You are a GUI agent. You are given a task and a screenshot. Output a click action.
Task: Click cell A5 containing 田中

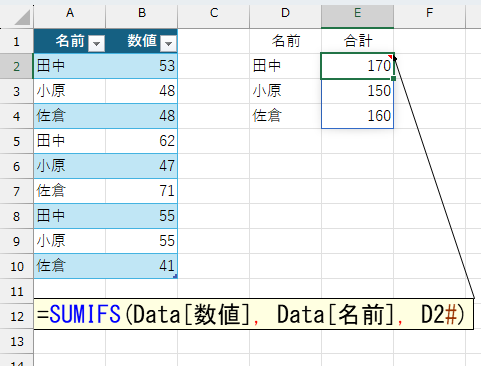(x=70, y=141)
